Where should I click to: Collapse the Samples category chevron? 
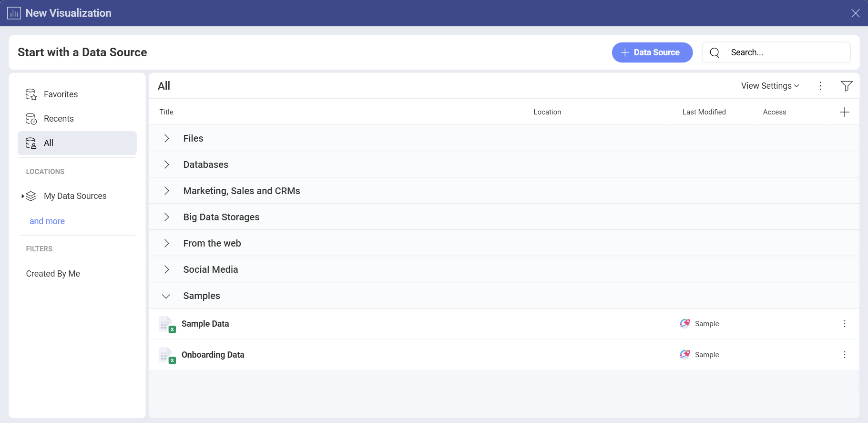(166, 296)
